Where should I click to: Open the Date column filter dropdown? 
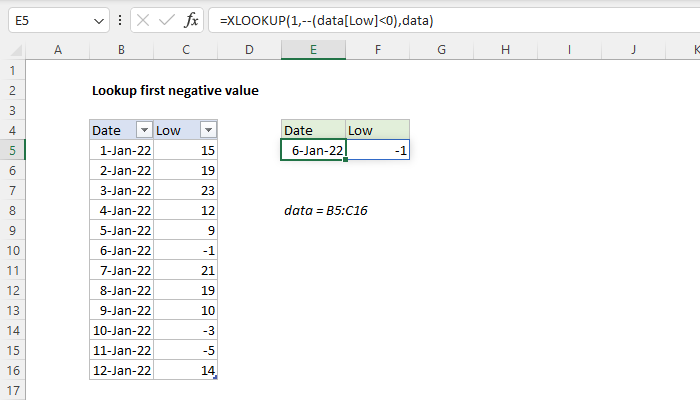[x=142, y=130]
